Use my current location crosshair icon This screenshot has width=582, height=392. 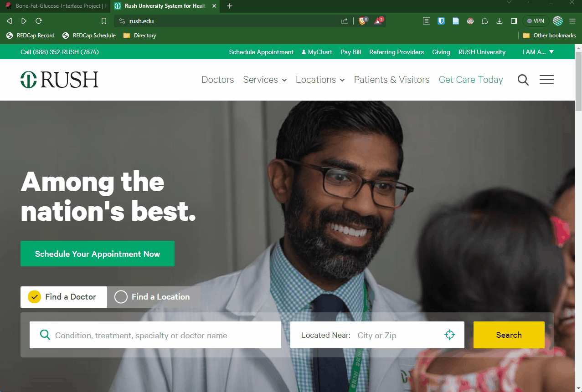point(450,335)
